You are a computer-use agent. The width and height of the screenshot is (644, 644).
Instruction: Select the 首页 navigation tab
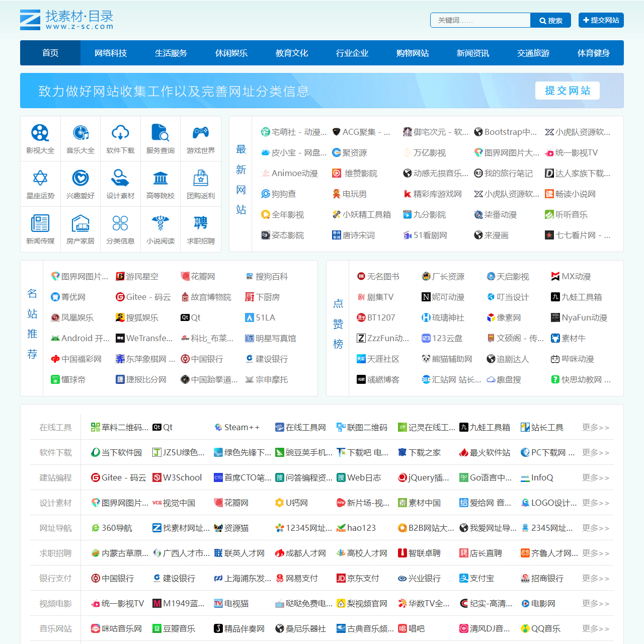pos(50,53)
